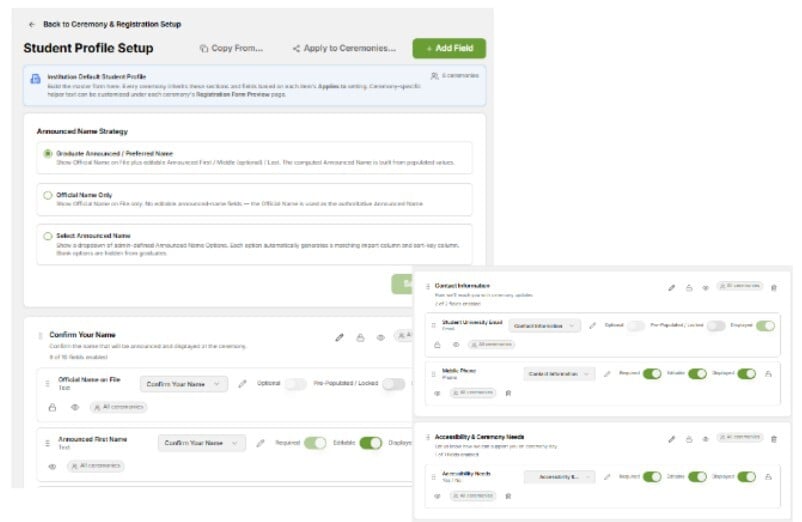Click the trash icon for Contact Information section
802x522 pixels.
[774, 288]
